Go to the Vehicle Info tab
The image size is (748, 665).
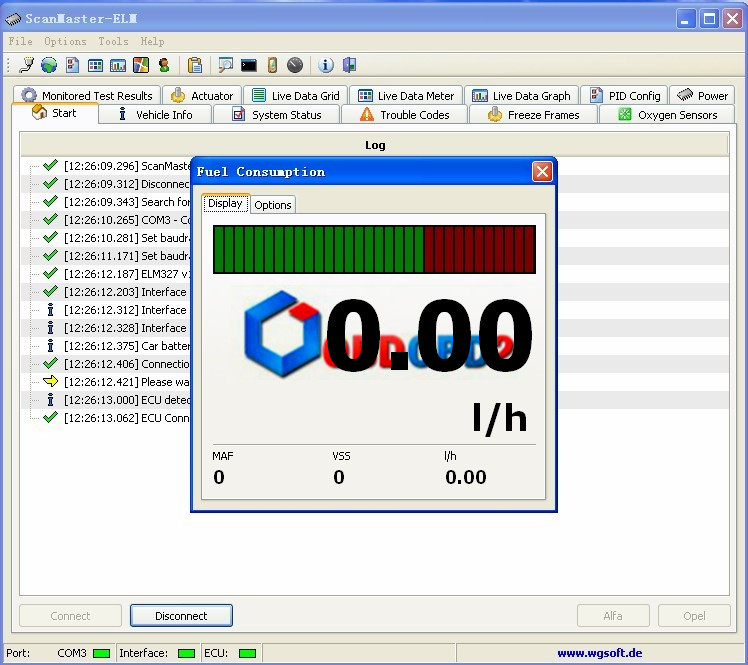pyautogui.click(x=155, y=115)
